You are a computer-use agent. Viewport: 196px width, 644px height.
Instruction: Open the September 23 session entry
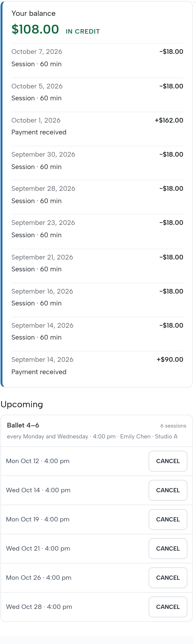coord(97,232)
